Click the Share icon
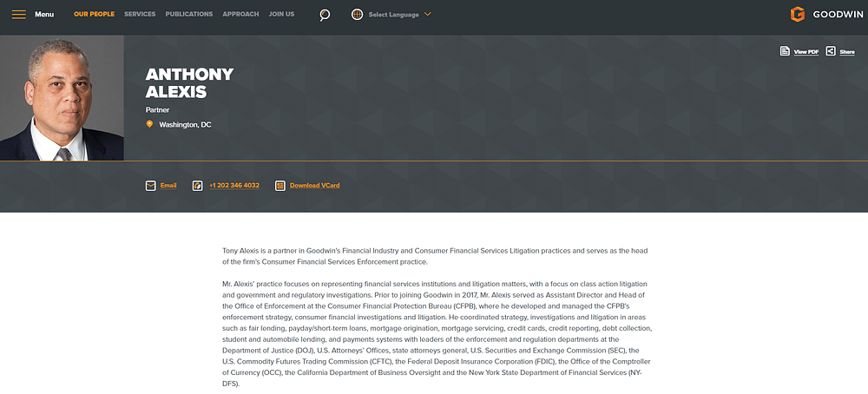This screenshot has height=394, width=868. tap(831, 51)
